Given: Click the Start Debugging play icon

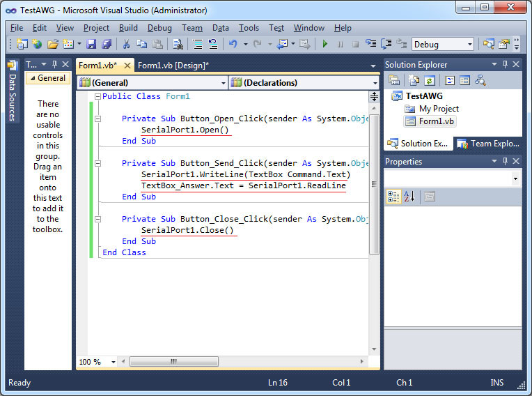Looking at the screenshot, I should 324,44.
